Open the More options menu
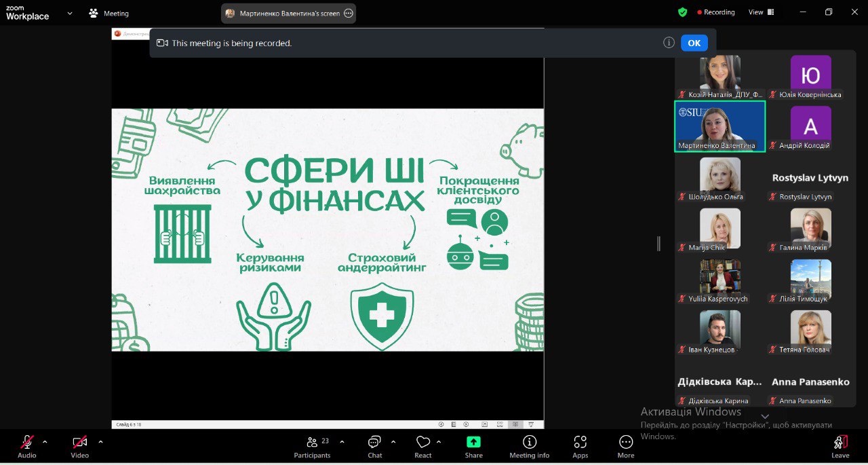The width and height of the screenshot is (868, 465). pyautogui.click(x=625, y=445)
